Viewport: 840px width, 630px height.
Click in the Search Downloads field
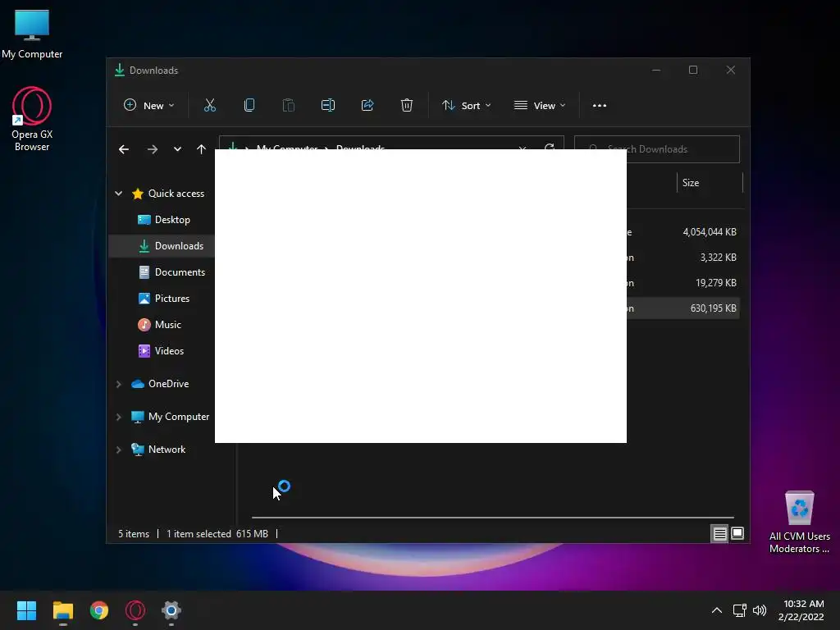click(x=657, y=149)
